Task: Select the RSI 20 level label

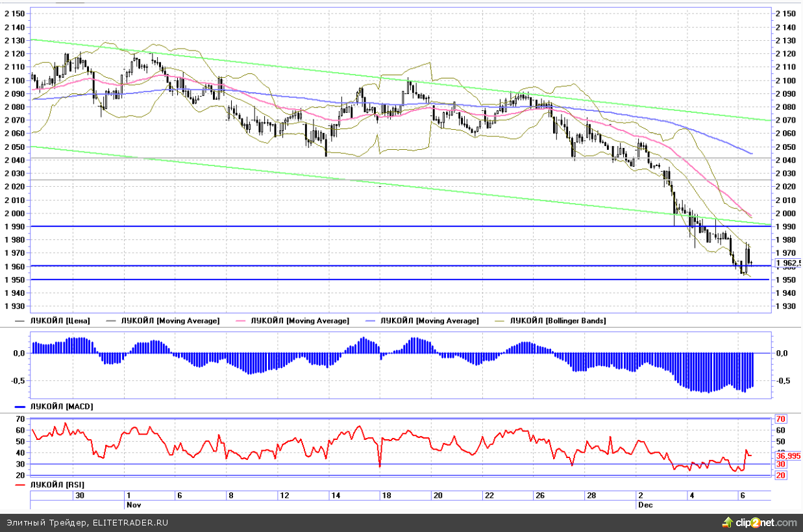Action: tap(781, 476)
